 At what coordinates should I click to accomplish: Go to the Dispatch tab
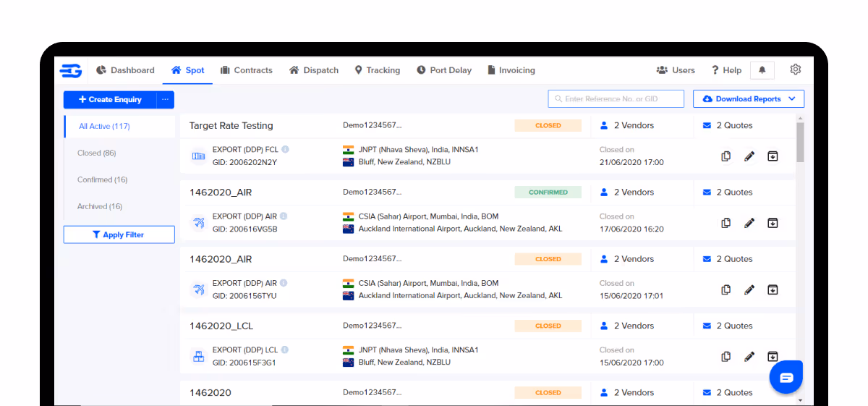point(314,70)
